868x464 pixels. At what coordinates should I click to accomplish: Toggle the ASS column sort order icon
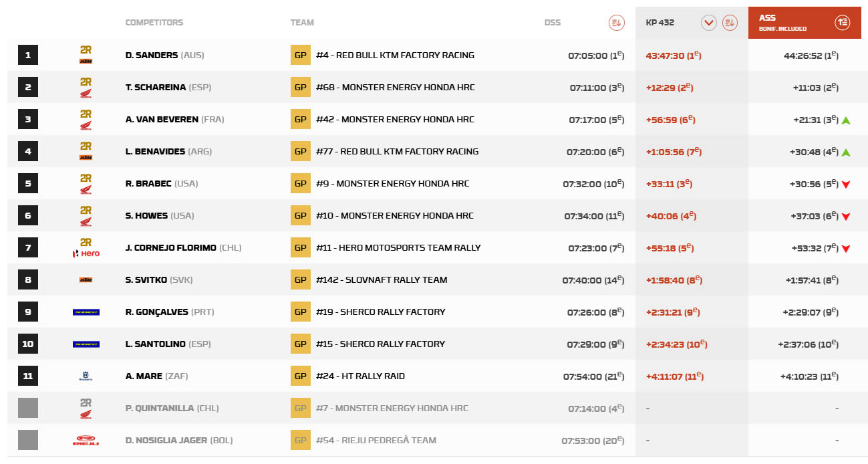pos(842,23)
